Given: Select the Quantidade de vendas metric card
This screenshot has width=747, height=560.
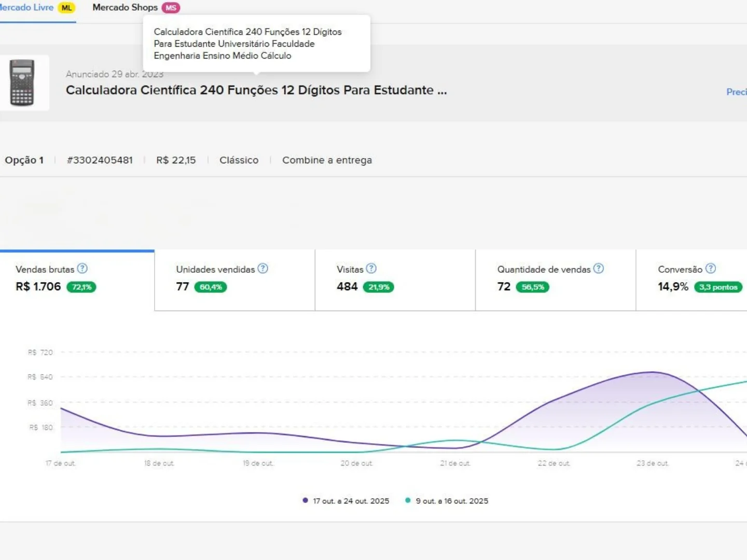Looking at the screenshot, I should pyautogui.click(x=556, y=281).
